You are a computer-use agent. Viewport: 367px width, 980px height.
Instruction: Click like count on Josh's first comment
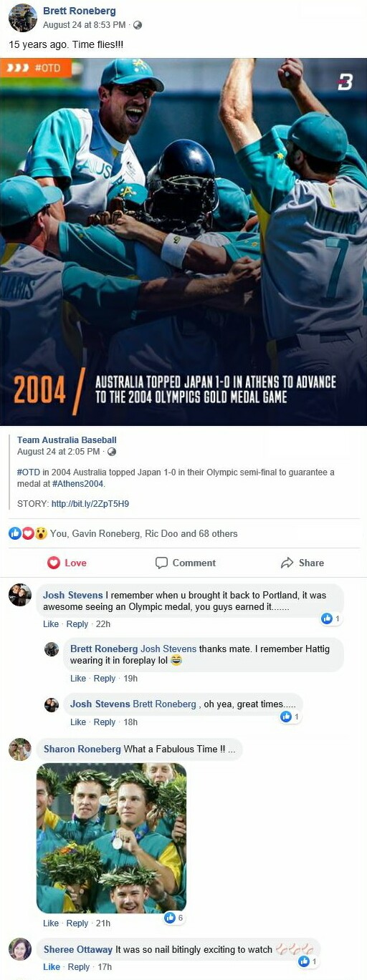pos(331,618)
